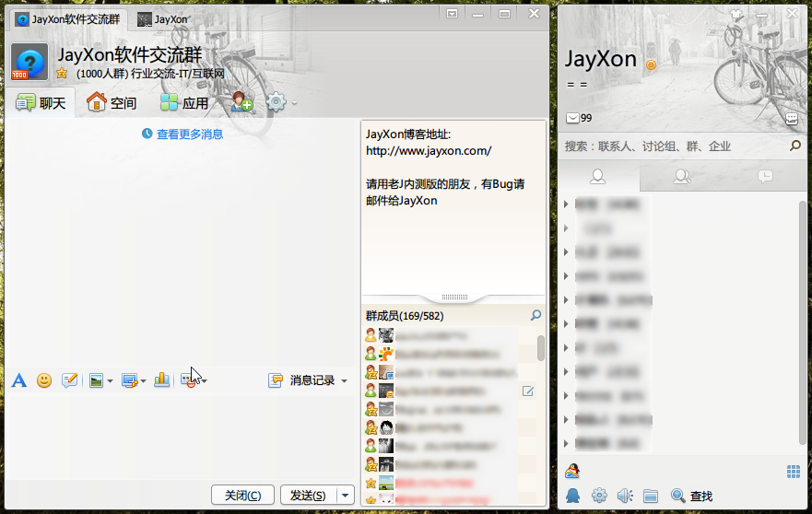The height and width of the screenshot is (514, 812).
Task: Expand the bottommost contact group in main panel
Action: coord(566,443)
